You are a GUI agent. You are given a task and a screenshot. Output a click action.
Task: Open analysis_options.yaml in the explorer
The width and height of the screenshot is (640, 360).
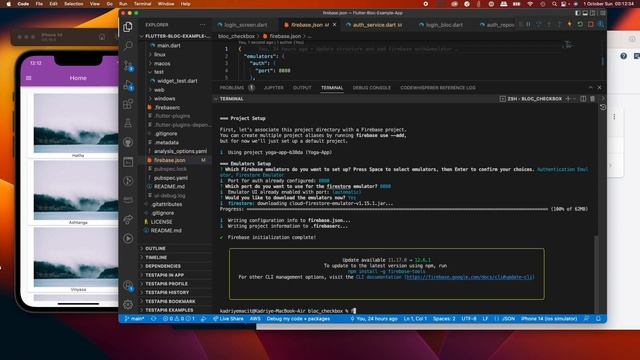click(x=180, y=151)
